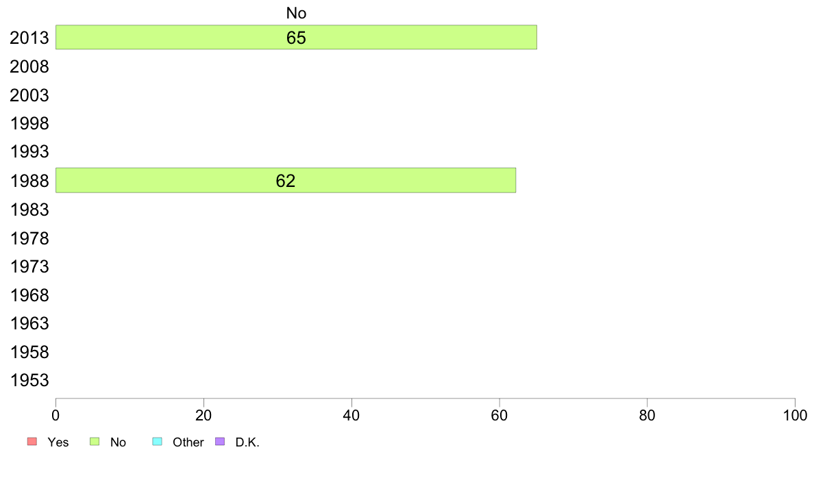Click the 60 tick on x-axis

(x=500, y=415)
